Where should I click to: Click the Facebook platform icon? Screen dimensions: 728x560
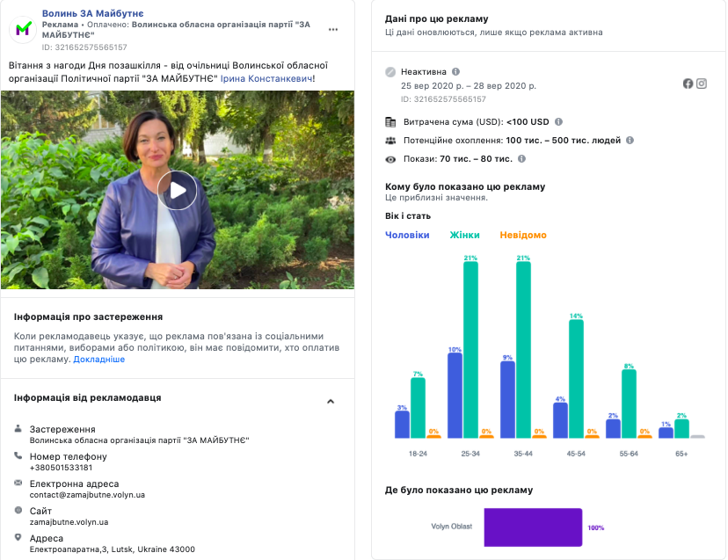point(688,84)
